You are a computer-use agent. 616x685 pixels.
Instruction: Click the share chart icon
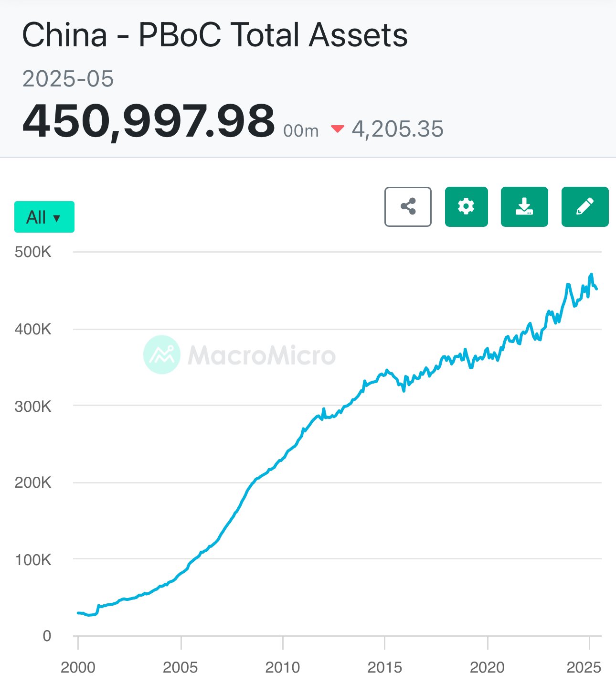coord(408,207)
